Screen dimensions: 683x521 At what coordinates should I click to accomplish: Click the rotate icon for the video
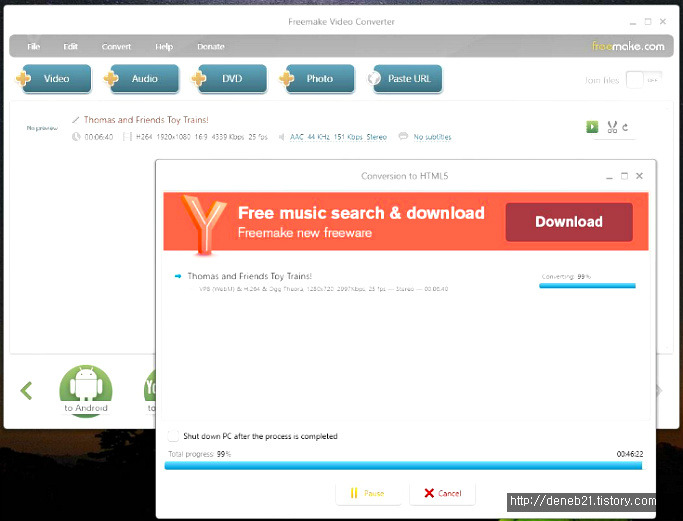coord(626,127)
